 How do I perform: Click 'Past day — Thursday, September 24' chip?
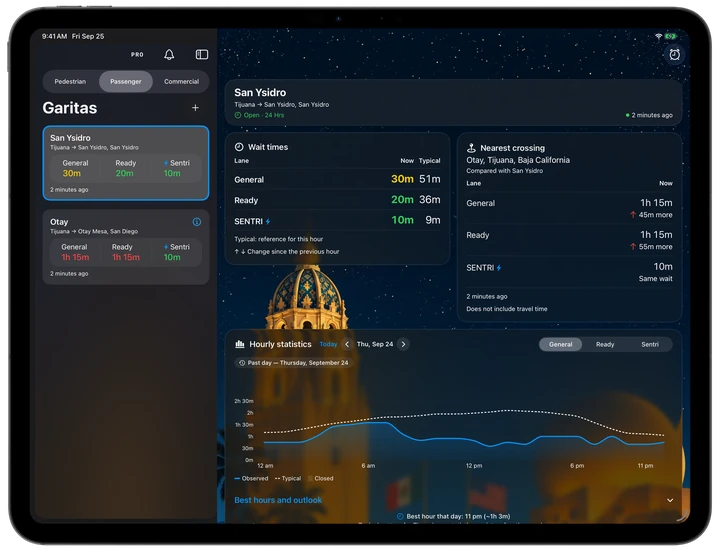tap(293, 363)
